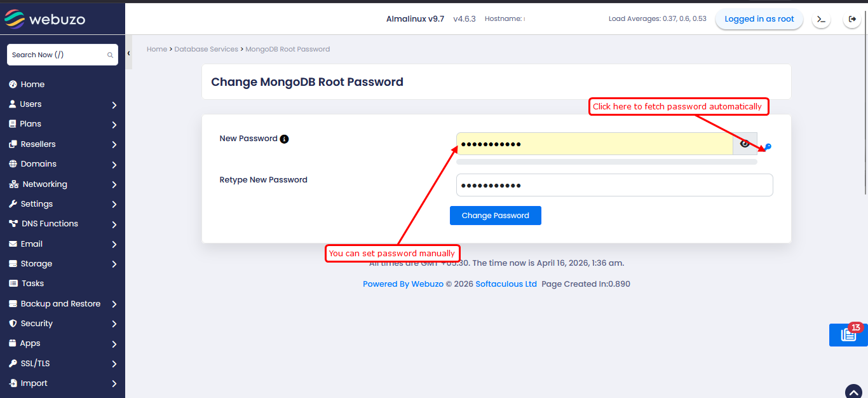This screenshot has width=868, height=398.
Task: Click the info icon beside New Password
Action: coord(284,139)
